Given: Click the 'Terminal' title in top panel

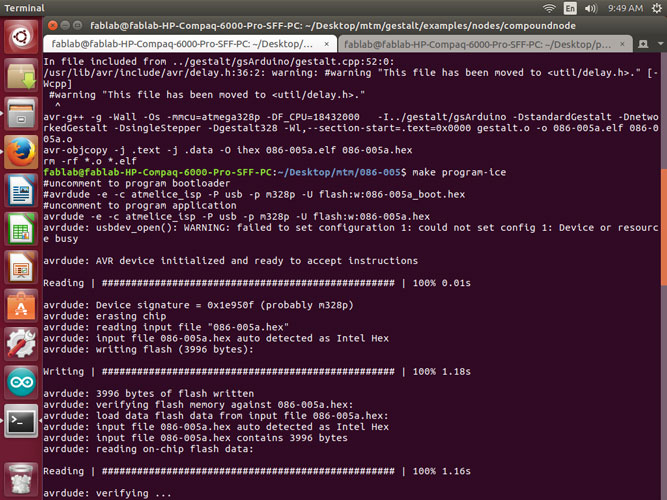Looking at the screenshot, I should click(x=24, y=8).
